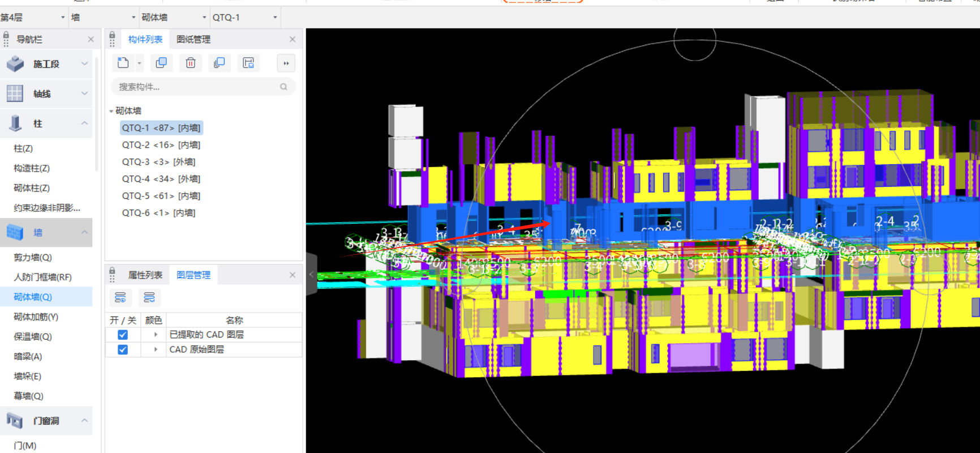Click the save component archive icon
This screenshot has width=980, height=453.
pos(248,63)
